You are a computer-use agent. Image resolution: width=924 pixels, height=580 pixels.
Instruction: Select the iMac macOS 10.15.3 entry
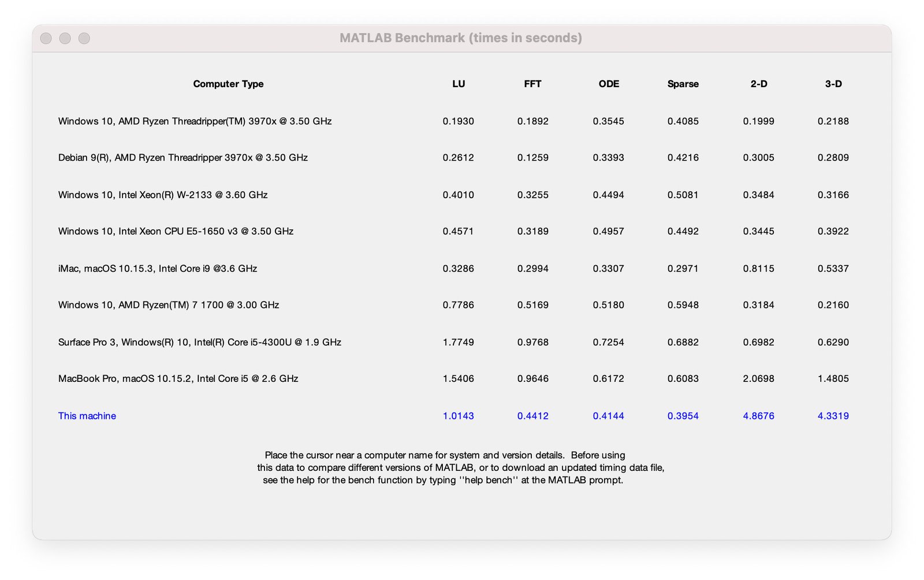pos(157,268)
